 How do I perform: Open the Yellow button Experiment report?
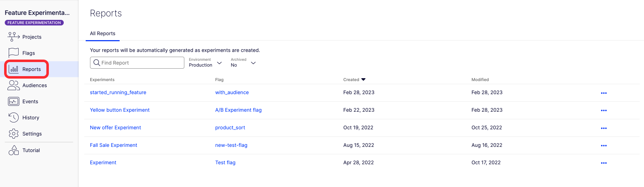(x=120, y=110)
